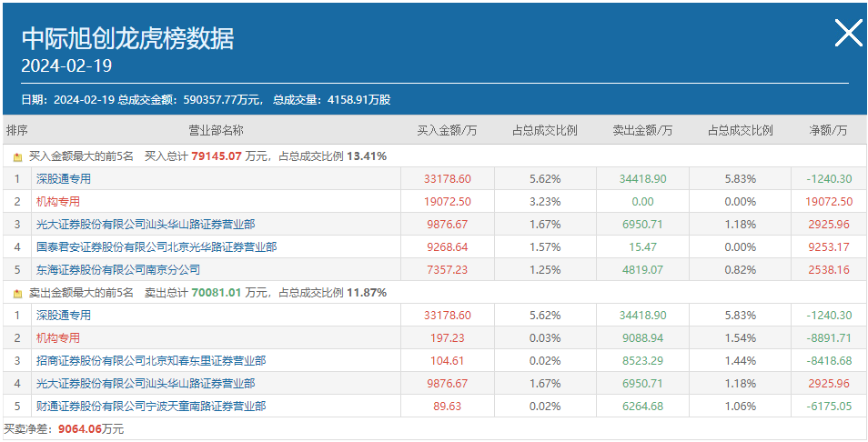Click the 买入金额/万 column header

[448, 131]
